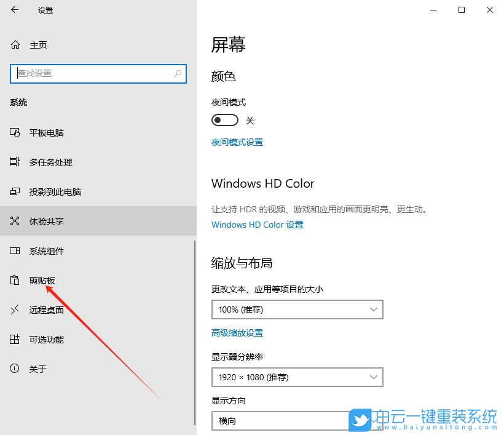Click the Windows HD Color 设置 link
The width and height of the screenshot is (504, 435).
tap(257, 225)
